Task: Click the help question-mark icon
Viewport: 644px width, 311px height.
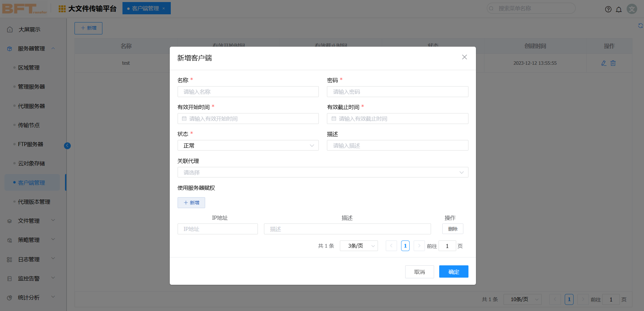Action: 608,9
